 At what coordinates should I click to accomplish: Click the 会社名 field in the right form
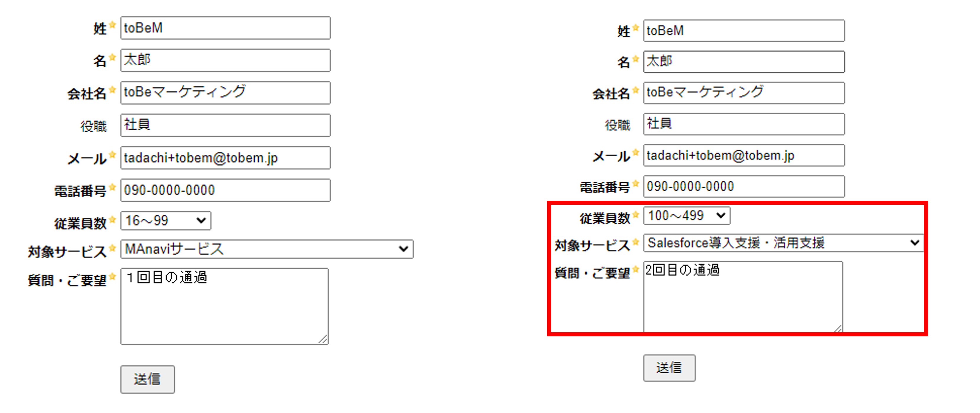[x=744, y=93]
